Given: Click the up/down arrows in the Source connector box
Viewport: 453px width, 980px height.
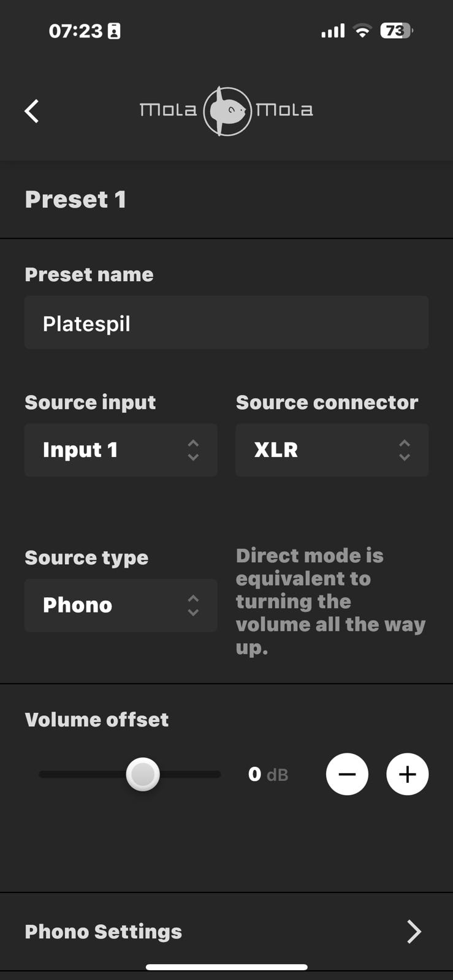Looking at the screenshot, I should [x=404, y=450].
